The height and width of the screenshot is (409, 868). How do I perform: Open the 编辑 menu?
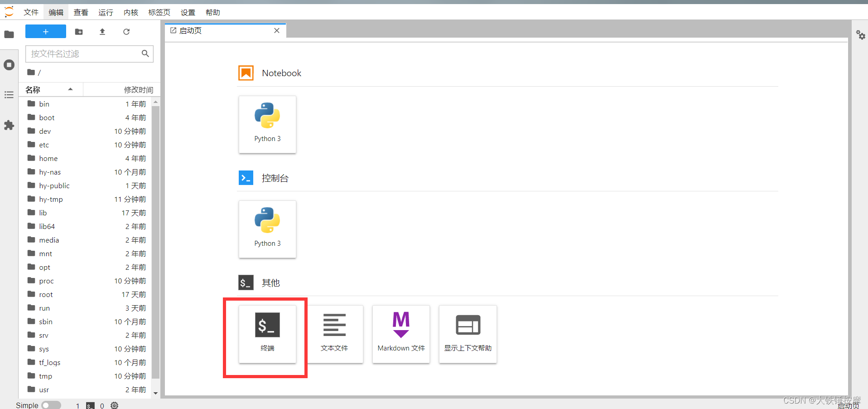(56, 12)
